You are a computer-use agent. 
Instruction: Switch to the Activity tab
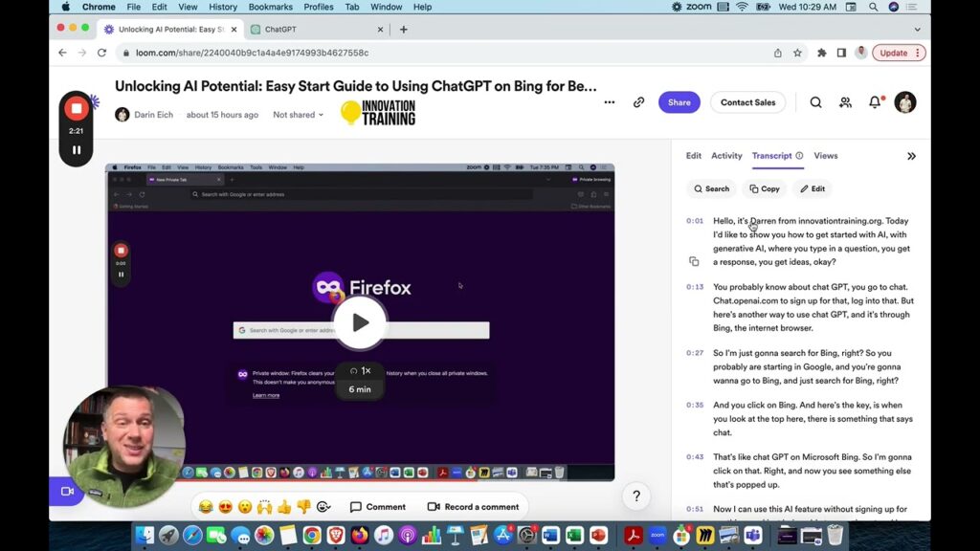[726, 156]
